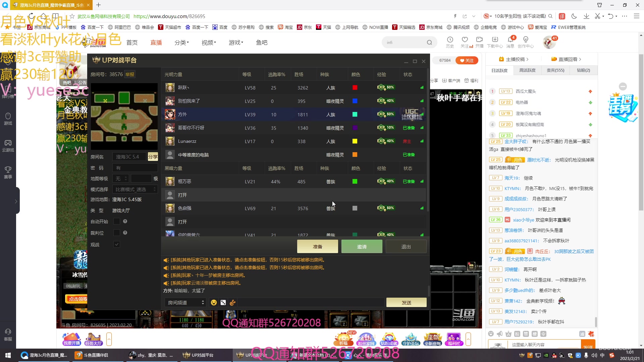
Task: Switch to 日活跃度 tab
Action: [499, 70]
